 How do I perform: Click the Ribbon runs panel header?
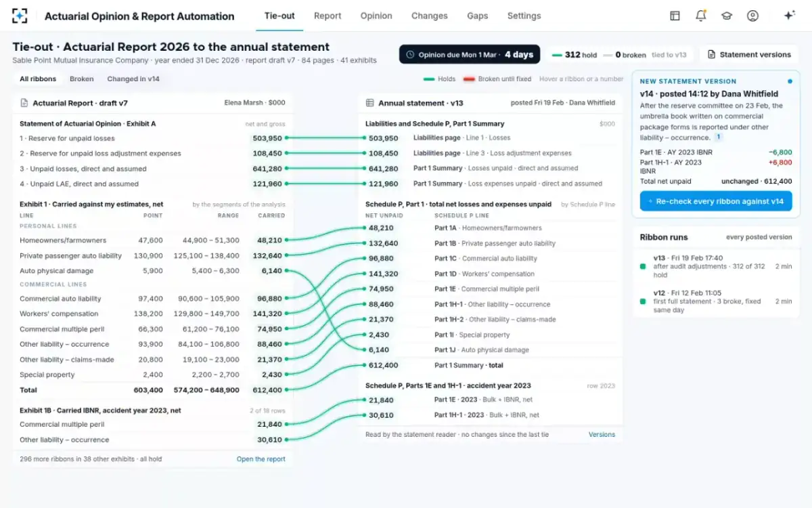coord(716,237)
